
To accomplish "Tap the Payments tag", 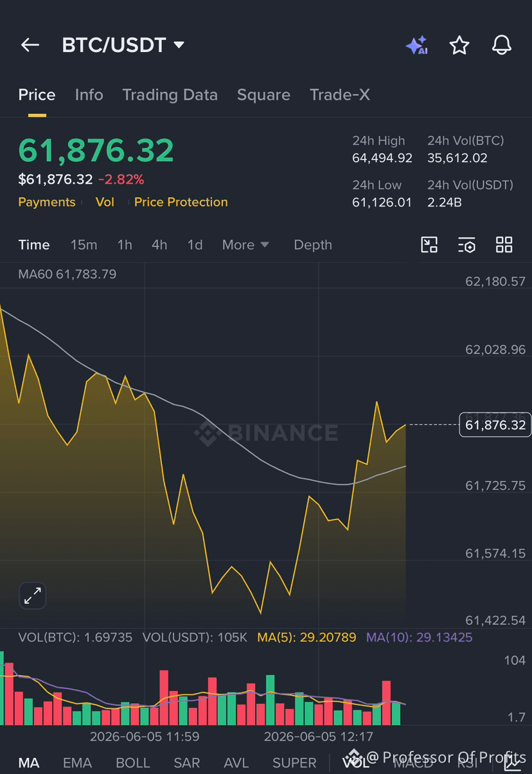I will (46, 202).
